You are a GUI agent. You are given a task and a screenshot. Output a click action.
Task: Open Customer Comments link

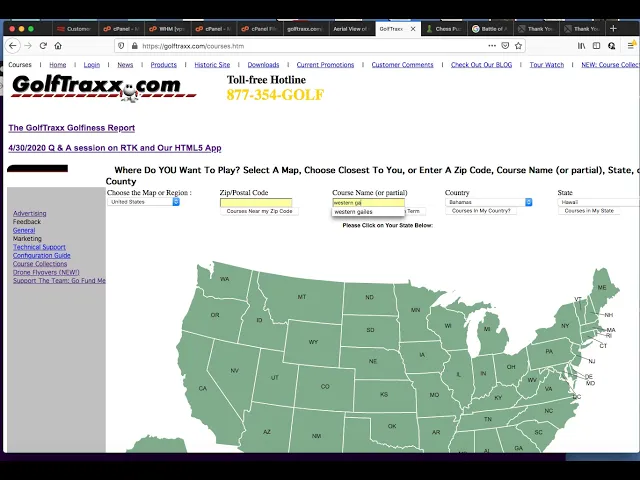402,65
